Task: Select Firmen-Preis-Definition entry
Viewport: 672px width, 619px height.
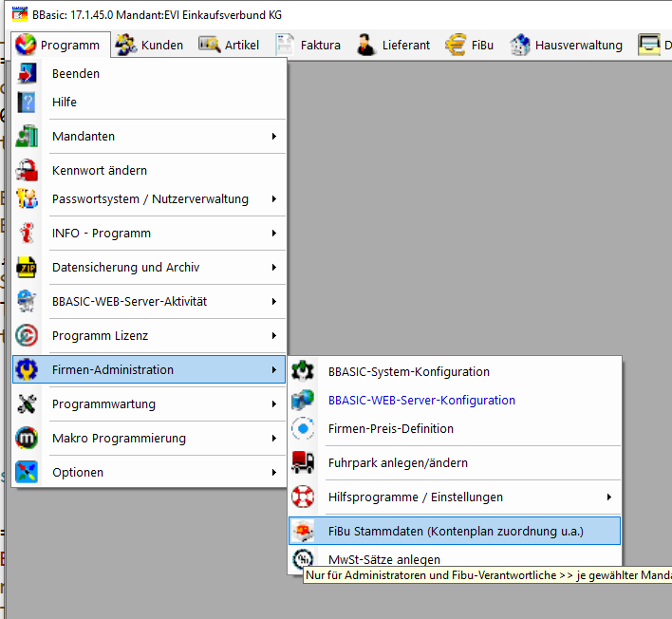Action: click(455, 429)
